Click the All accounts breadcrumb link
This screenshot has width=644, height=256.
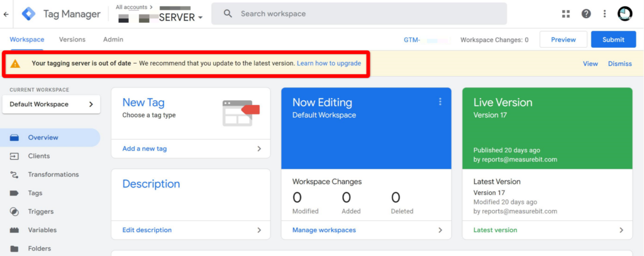(x=132, y=7)
